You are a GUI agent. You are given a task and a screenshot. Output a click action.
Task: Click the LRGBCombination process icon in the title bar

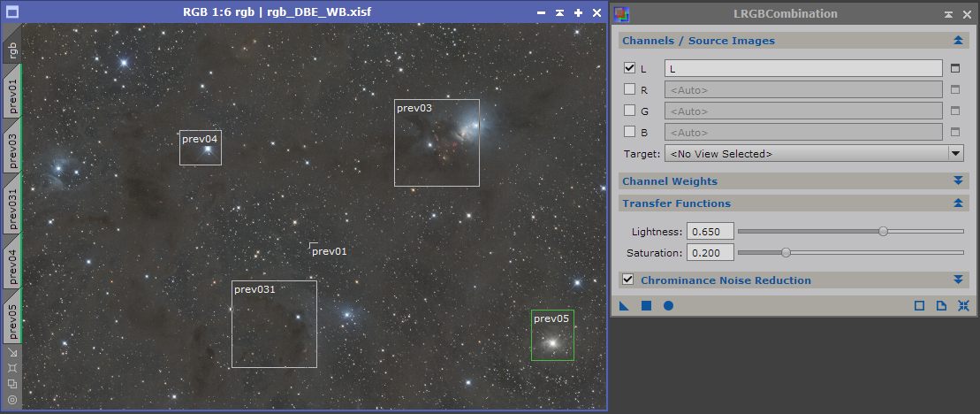tap(622, 14)
